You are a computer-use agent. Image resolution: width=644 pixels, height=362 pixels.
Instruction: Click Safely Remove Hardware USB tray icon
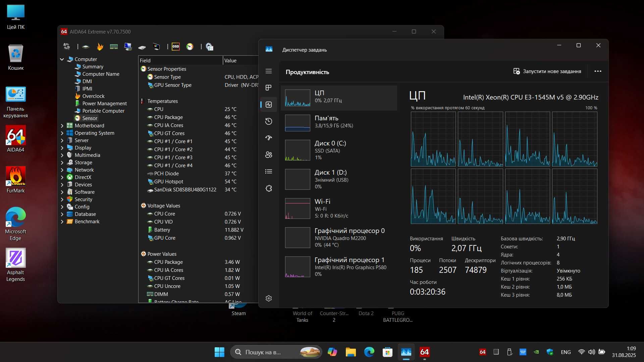(509, 352)
